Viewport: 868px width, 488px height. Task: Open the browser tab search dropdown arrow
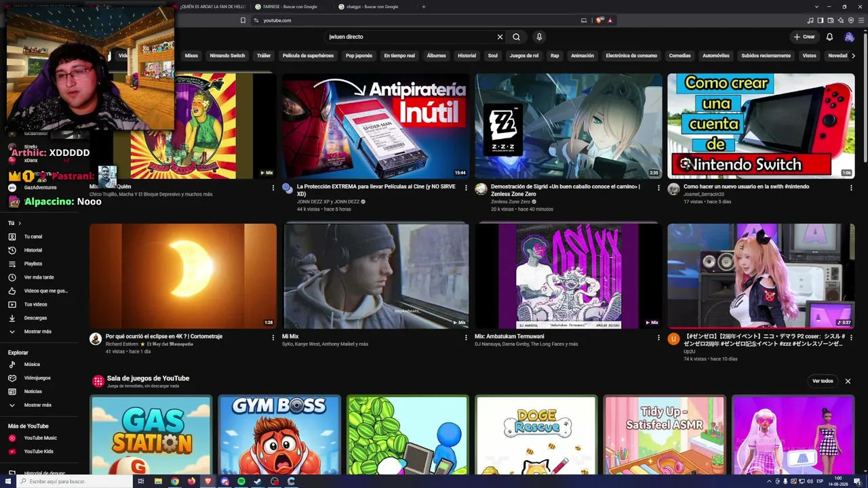817,7
